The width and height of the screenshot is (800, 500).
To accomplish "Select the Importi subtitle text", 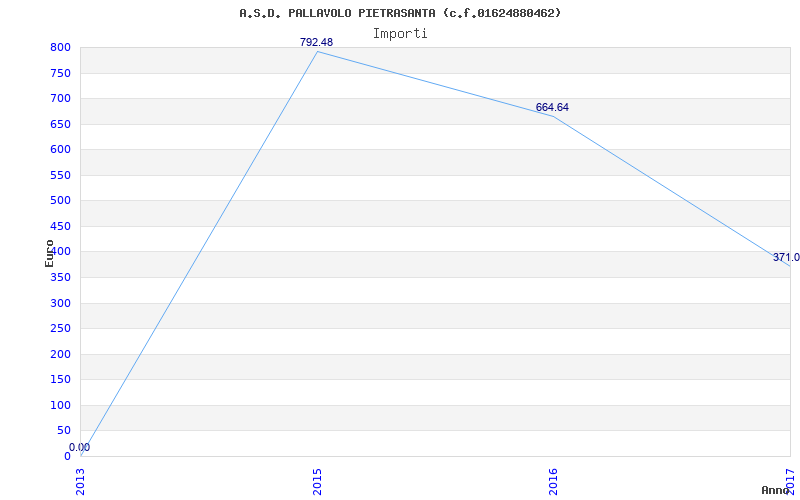I will [x=400, y=34].
